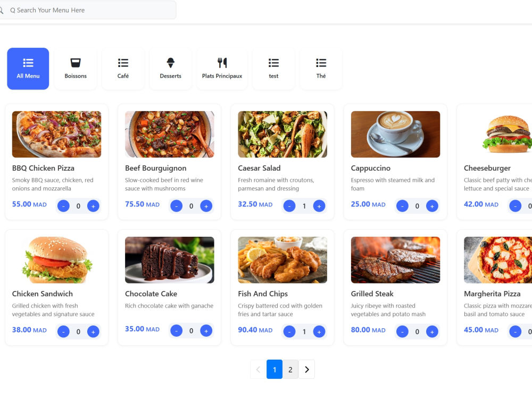Click the 35.00 MAD price

click(x=143, y=329)
